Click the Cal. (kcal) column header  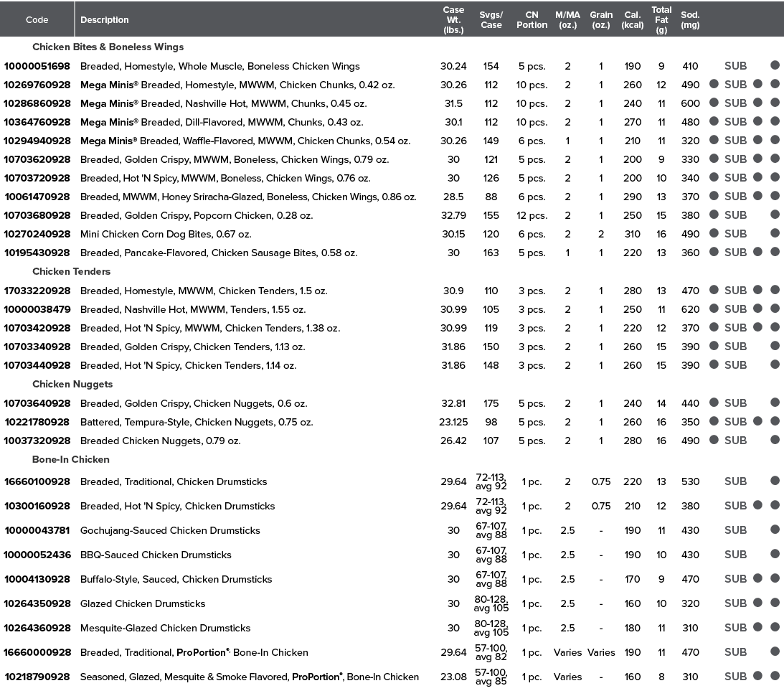click(633, 19)
